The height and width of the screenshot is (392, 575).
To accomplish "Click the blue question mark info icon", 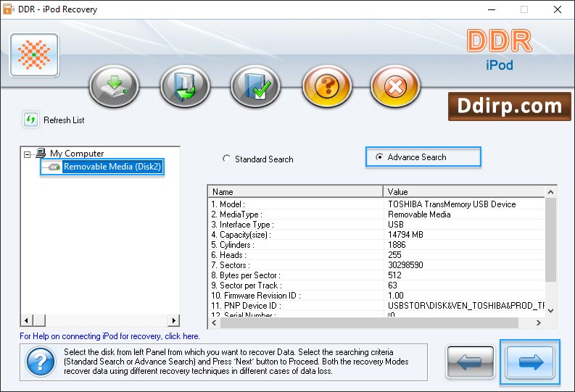I will pos(41,362).
